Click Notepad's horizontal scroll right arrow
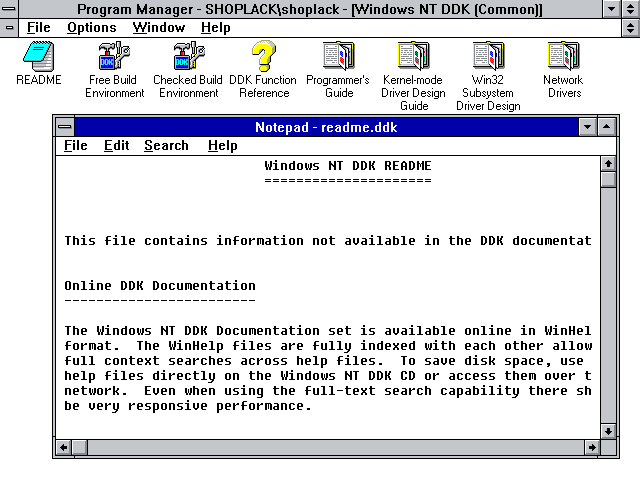Image resolution: width=640 pixels, height=480 pixels. pos(592,447)
